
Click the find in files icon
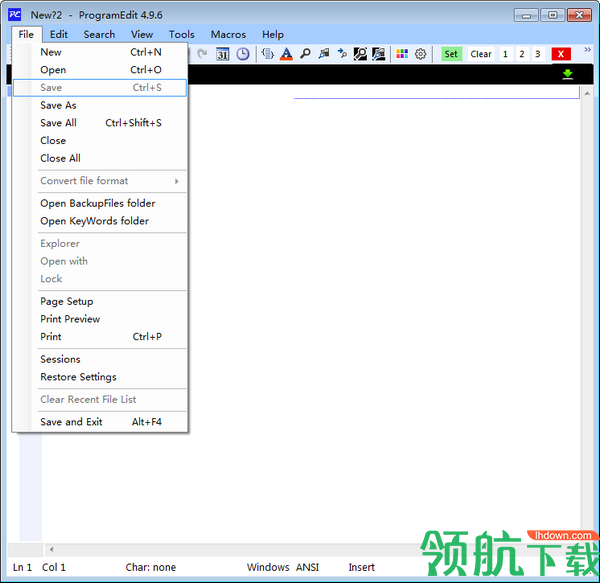[324, 54]
